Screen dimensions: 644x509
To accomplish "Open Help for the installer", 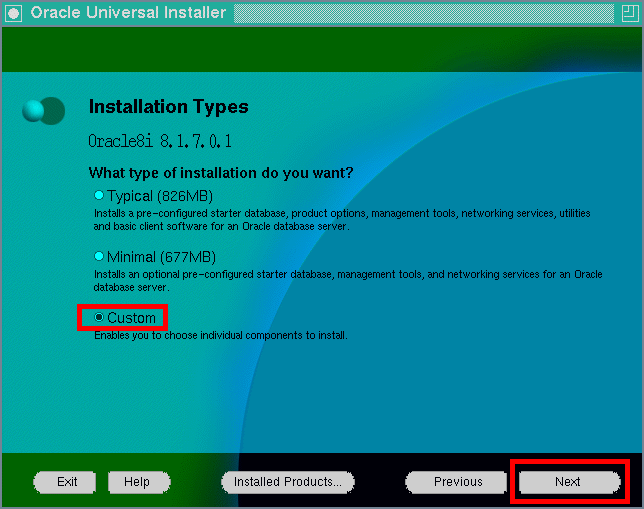I will (x=136, y=482).
